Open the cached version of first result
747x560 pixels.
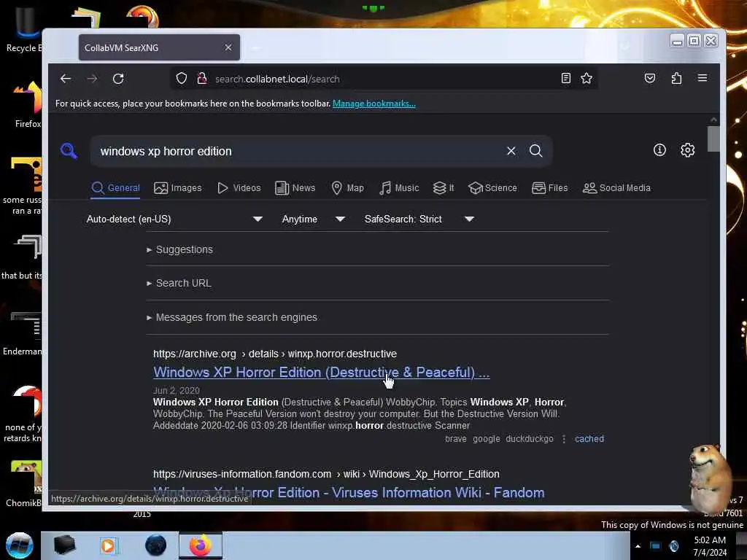(x=589, y=438)
